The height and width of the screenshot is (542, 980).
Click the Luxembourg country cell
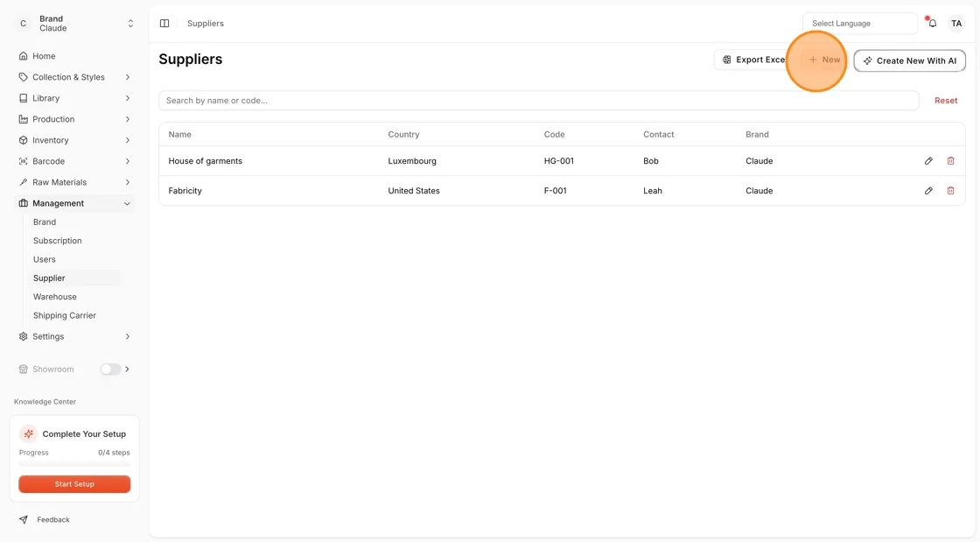412,160
